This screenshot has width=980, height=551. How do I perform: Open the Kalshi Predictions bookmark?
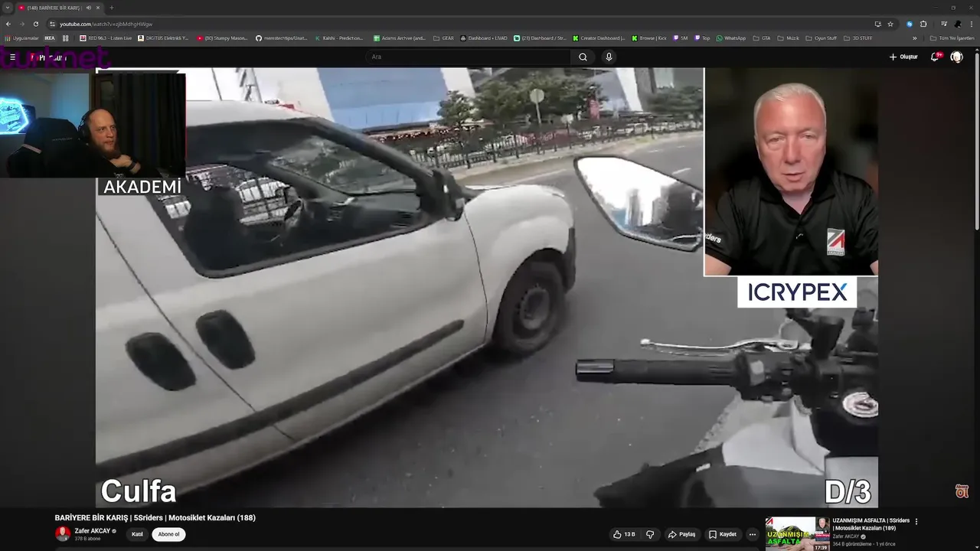click(x=339, y=37)
